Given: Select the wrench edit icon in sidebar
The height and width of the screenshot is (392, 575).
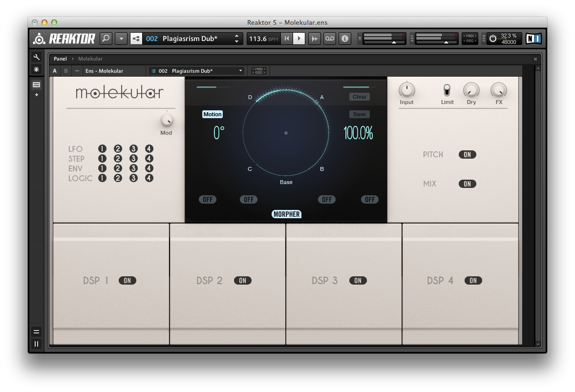Looking at the screenshot, I should (37, 57).
